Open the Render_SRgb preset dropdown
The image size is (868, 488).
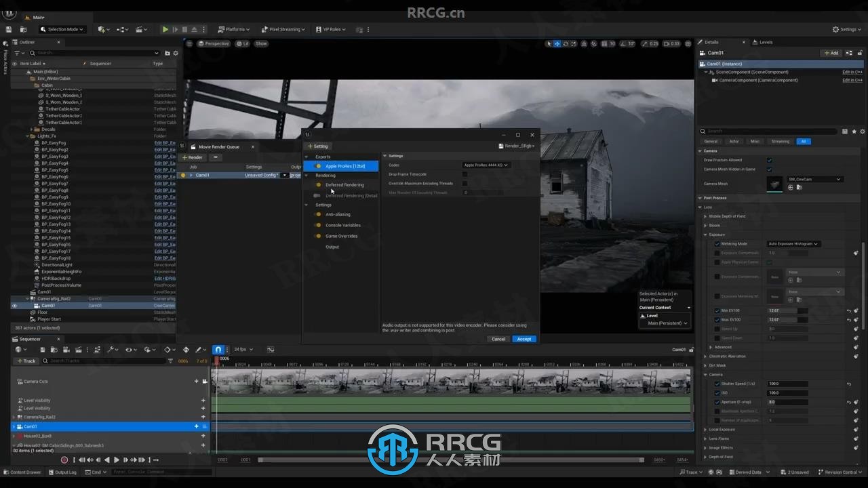pyautogui.click(x=517, y=146)
